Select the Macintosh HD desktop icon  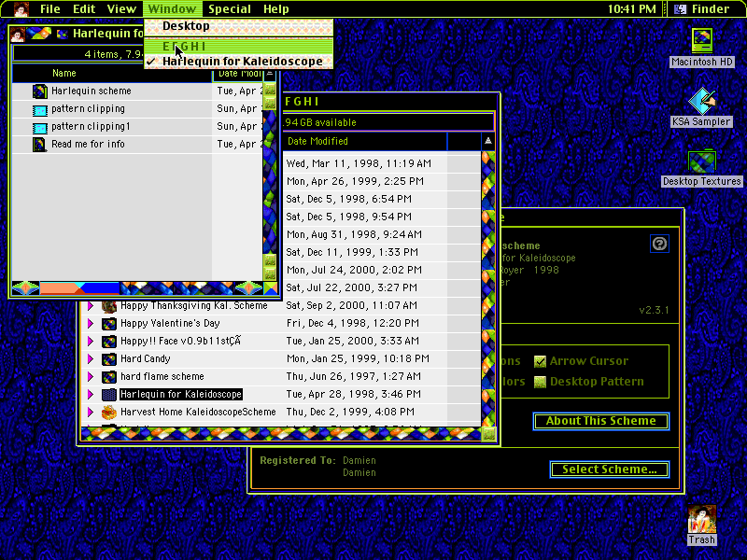[x=702, y=40]
